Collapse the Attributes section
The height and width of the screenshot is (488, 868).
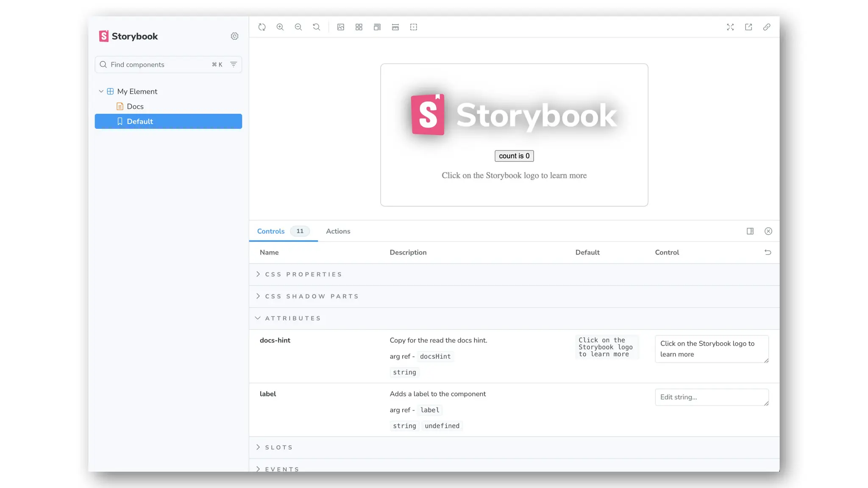coord(293,319)
